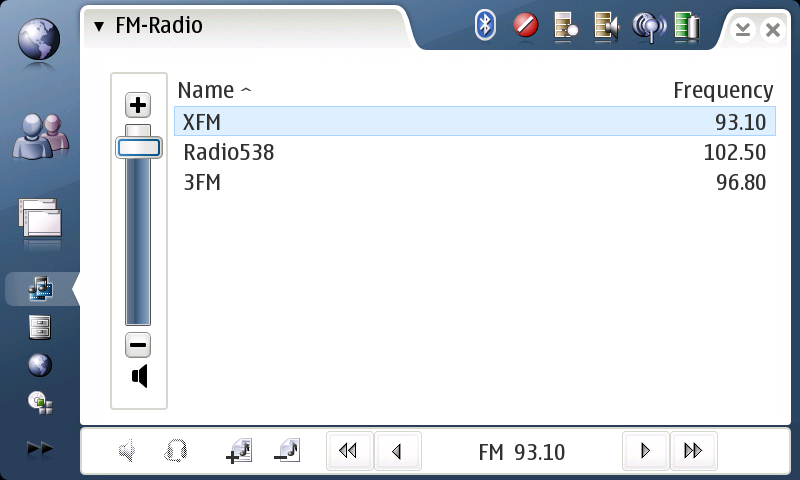Mute using speaker icon below volume slider
Image resolution: width=800 pixels, height=480 pixels.
click(139, 377)
